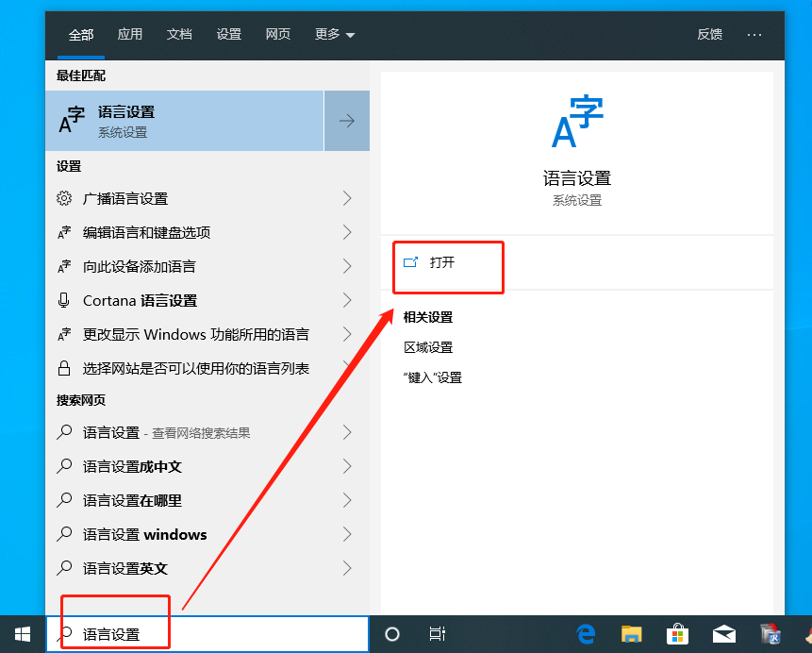
Task: Switch to the 文档 tab
Action: (x=179, y=34)
